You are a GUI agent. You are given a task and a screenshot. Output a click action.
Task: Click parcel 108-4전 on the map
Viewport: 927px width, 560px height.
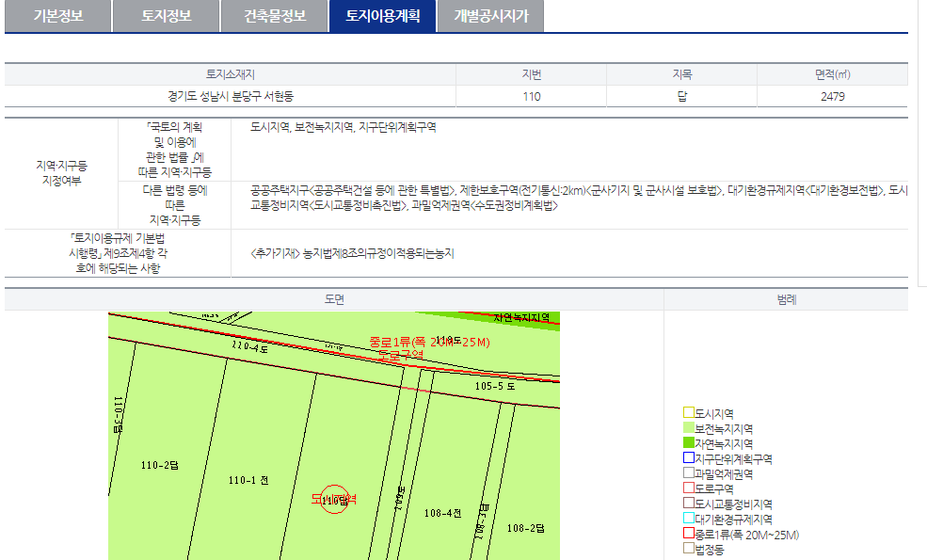point(442,513)
